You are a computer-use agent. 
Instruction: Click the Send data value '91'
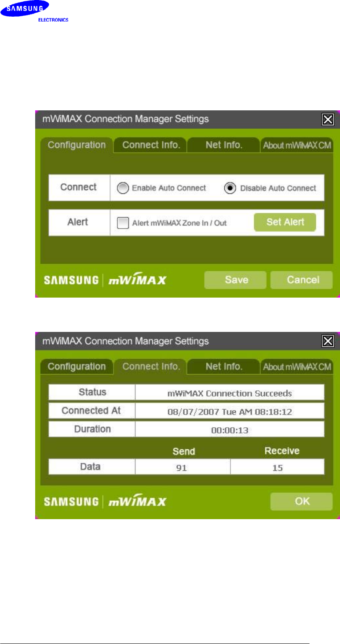(x=183, y=467)
